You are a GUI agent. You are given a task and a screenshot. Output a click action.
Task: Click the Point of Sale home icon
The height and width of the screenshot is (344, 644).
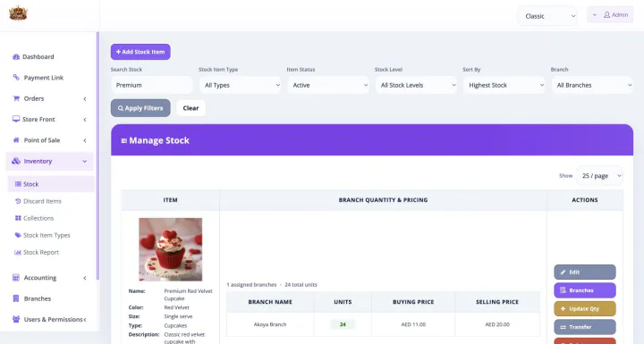point(16,140)
